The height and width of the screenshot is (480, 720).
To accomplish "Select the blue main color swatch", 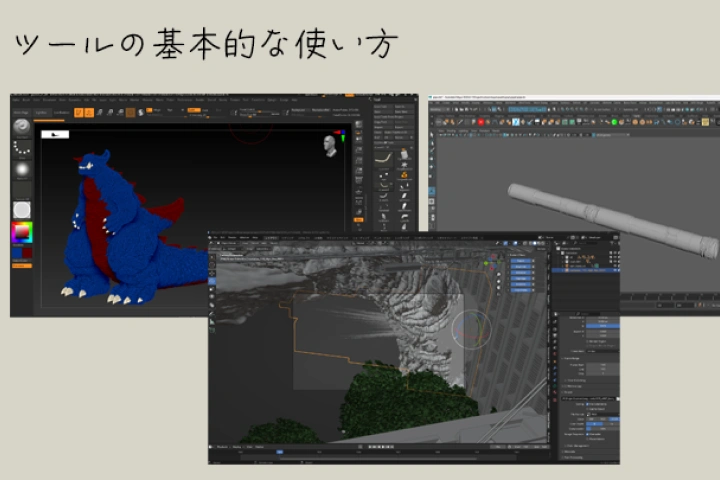I will [17, 253].
